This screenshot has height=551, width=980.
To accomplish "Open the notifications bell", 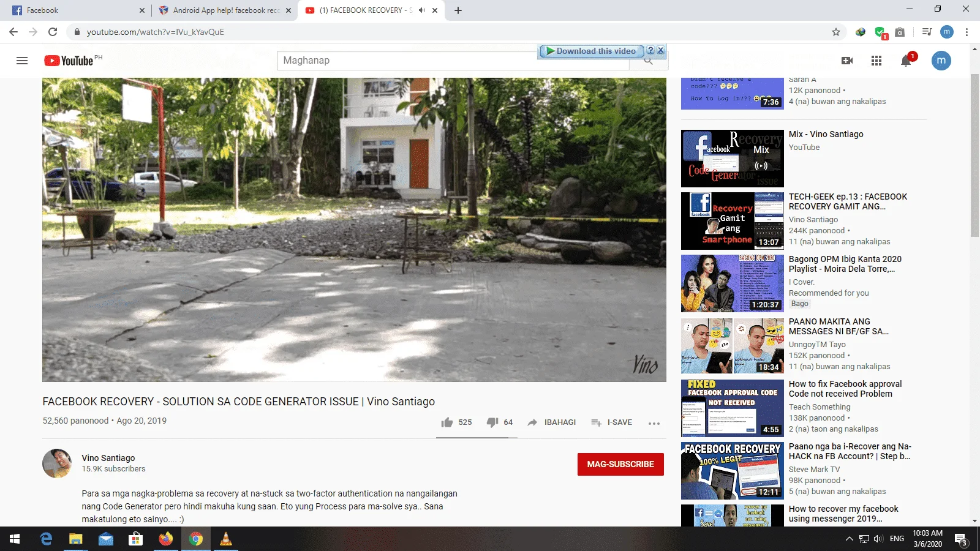I will [906, 61].
